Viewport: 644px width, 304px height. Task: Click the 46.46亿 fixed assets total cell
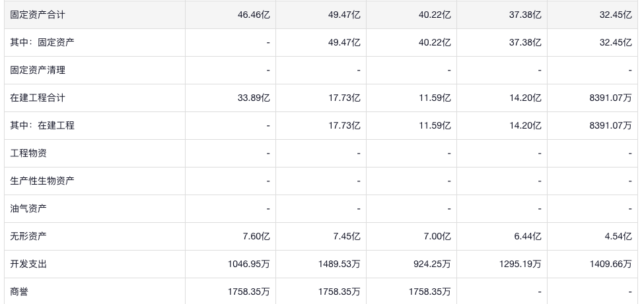pos(254,15)
